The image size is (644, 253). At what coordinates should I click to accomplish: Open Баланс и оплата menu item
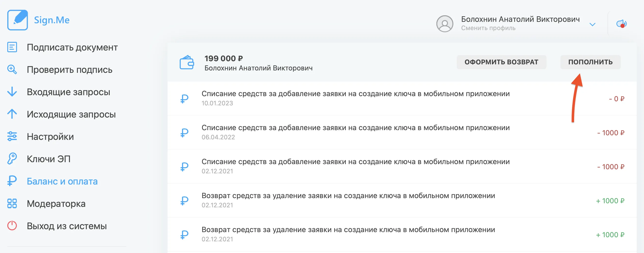(x=62, y=181)
